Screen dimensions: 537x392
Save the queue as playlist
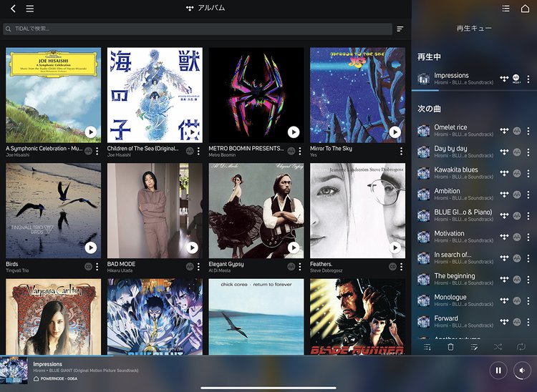427,347
